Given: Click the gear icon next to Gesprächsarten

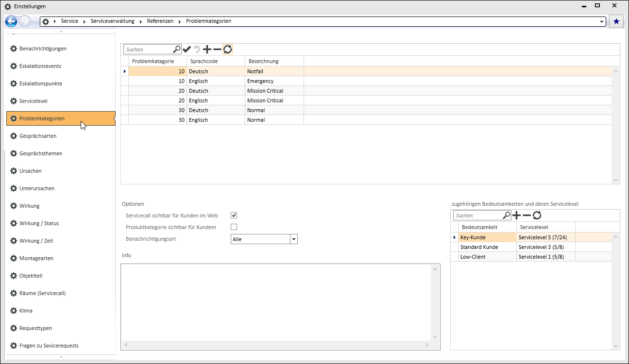Looking at the screenshot, I should (x=14, y=136).
